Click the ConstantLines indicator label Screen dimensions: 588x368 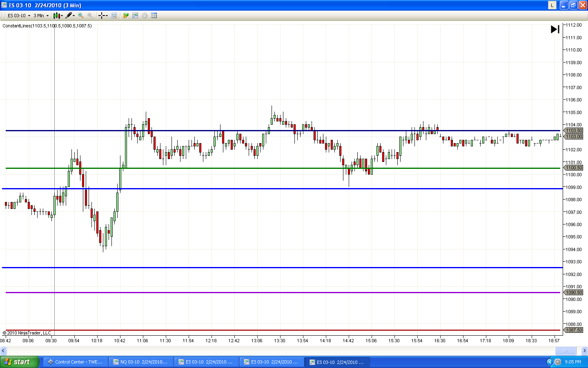coord(47,26)
